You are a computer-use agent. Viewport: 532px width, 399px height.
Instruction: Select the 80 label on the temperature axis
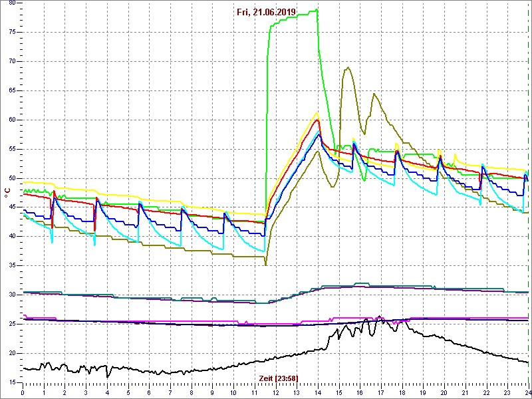tap(11, 3)
